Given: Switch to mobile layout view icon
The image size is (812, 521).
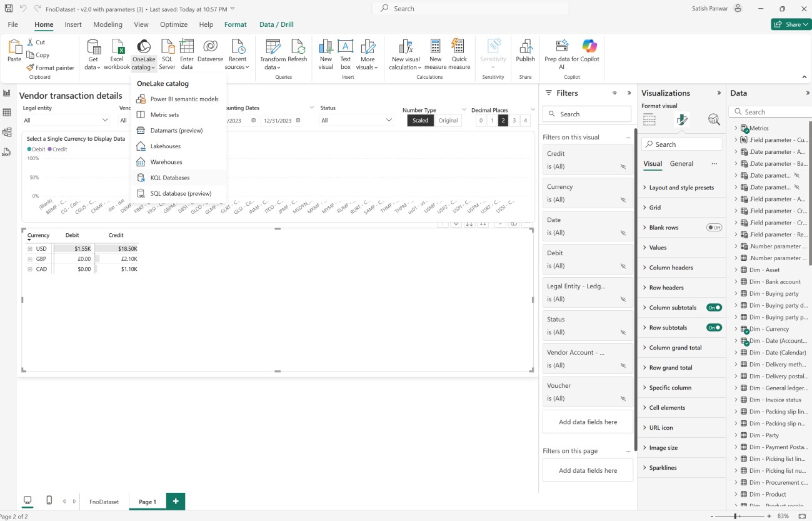Looking at the screenshot, I should pyautogui.click(x=49, y=501).
